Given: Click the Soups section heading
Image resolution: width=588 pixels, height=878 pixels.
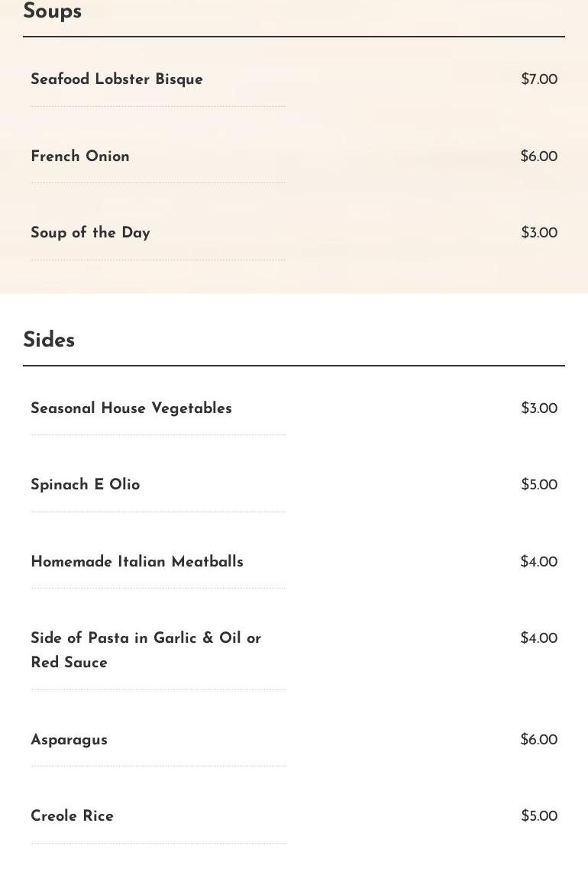Looking at the screenshot, I should (x=52, y=11).
